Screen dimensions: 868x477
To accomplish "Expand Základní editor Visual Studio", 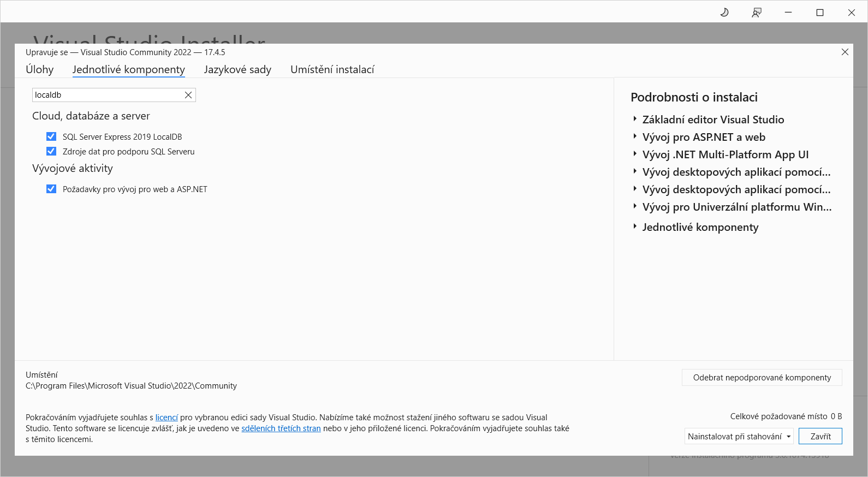I will click(x=635, y=119).
